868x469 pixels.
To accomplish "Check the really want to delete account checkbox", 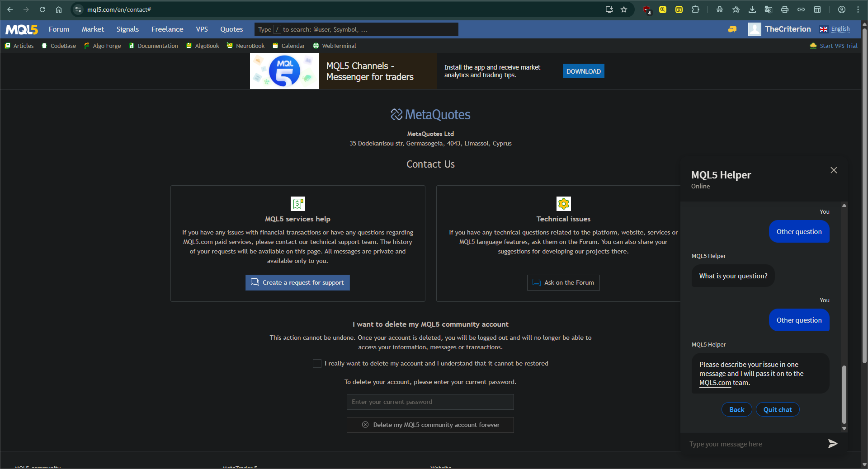I will (317, 363).
